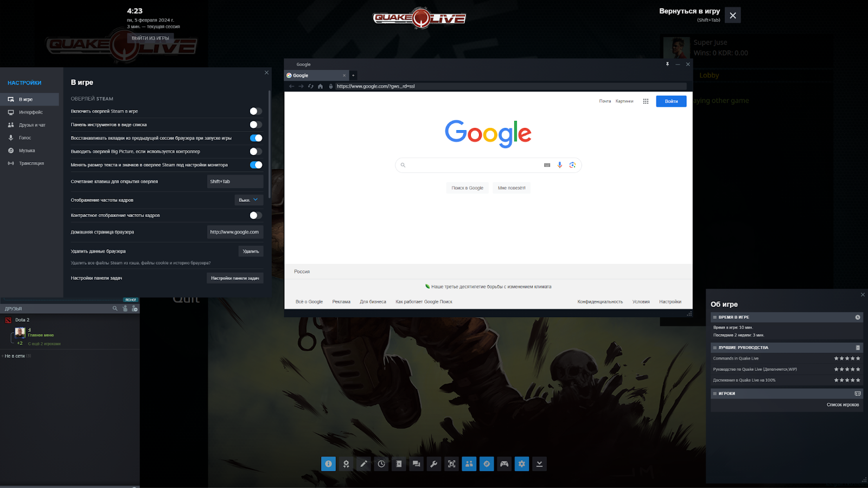Open 'Настройки панели задач' button

point(235,278)
